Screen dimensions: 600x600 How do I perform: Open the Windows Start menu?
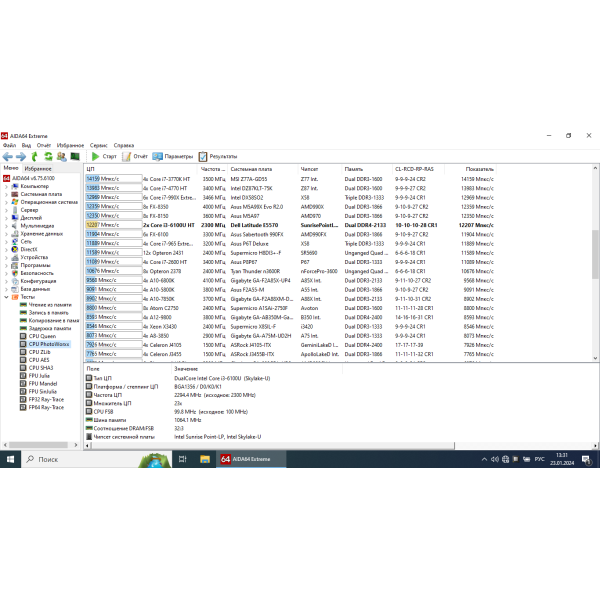click(10, 459)
